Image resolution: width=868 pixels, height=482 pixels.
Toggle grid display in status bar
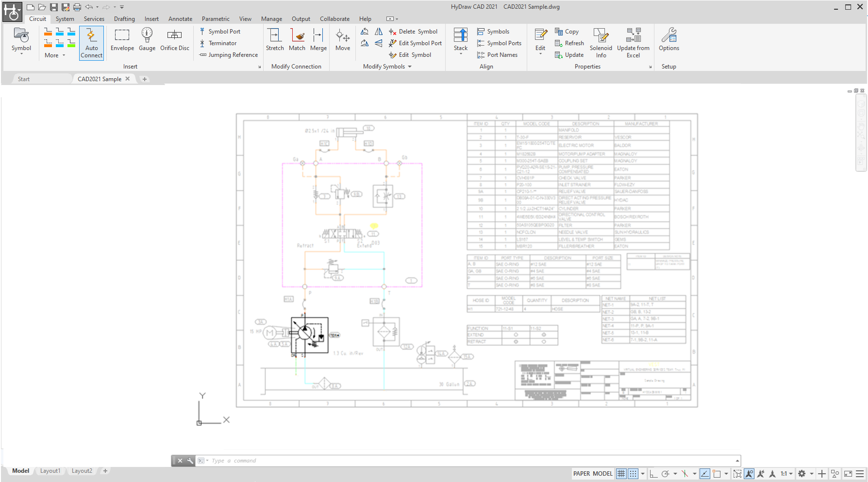pos(621,474)
